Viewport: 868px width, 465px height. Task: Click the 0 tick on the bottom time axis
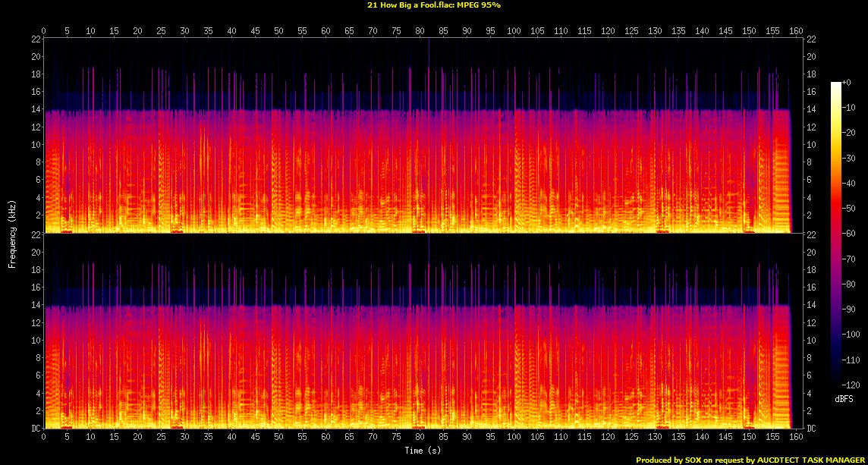(x=44, y=438)
